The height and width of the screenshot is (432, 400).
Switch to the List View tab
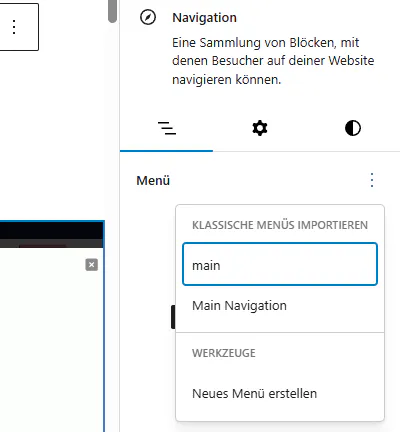(166, 129)
